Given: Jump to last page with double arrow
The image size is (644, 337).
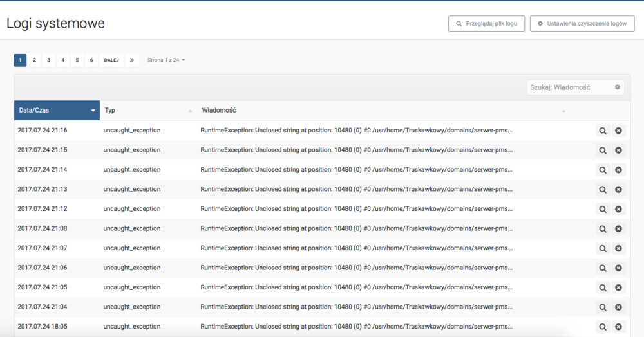Looking at the screenshot, I should [x=131, y=60].
